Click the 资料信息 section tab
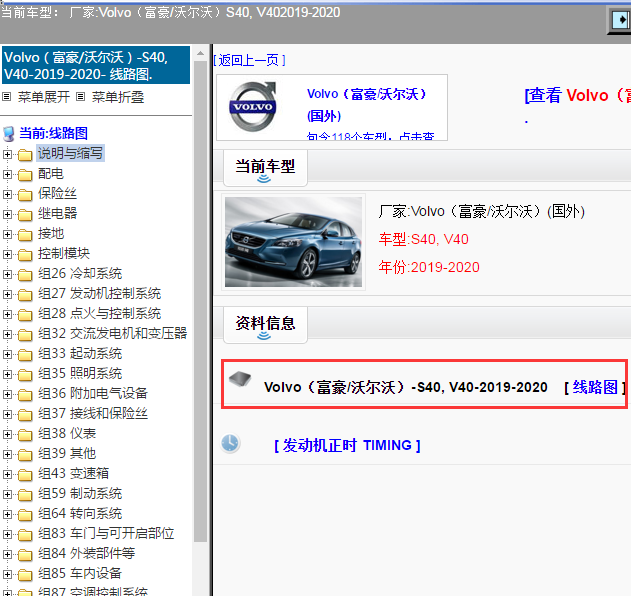 [x=265, y=324]
